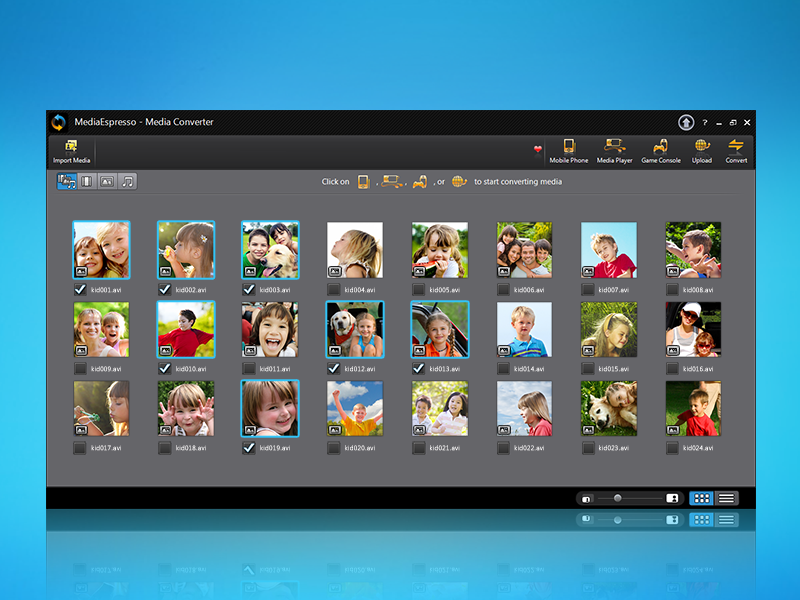Image resolution: width=800 pixels, height=600 pixels.
Task: Click the kid016.avi file name
Action: click(x=698, y=369)
